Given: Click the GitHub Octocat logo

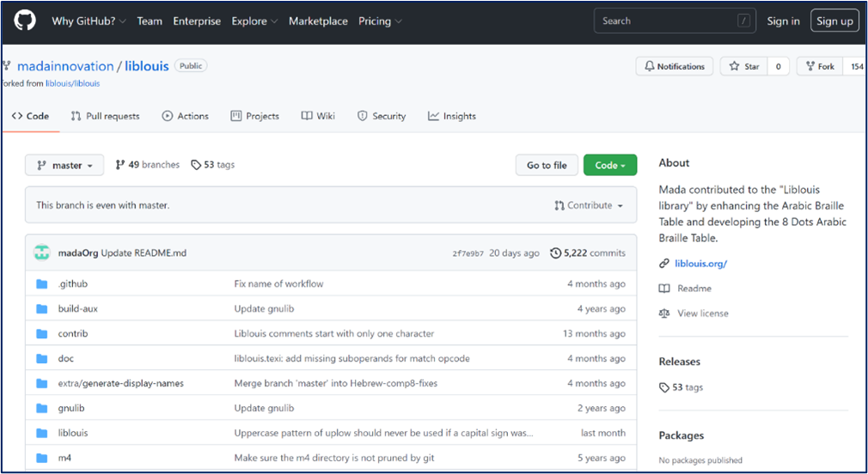Looking at the screenshot, I should tap(25, 21).
